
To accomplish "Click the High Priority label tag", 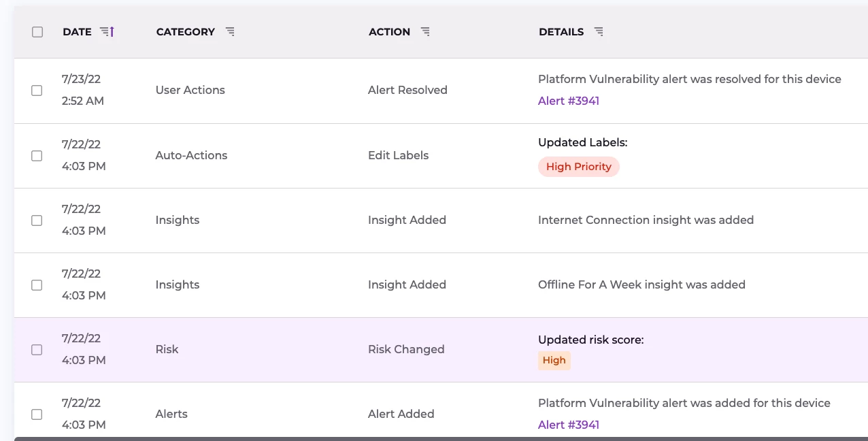I will click(x=578, y=167).
